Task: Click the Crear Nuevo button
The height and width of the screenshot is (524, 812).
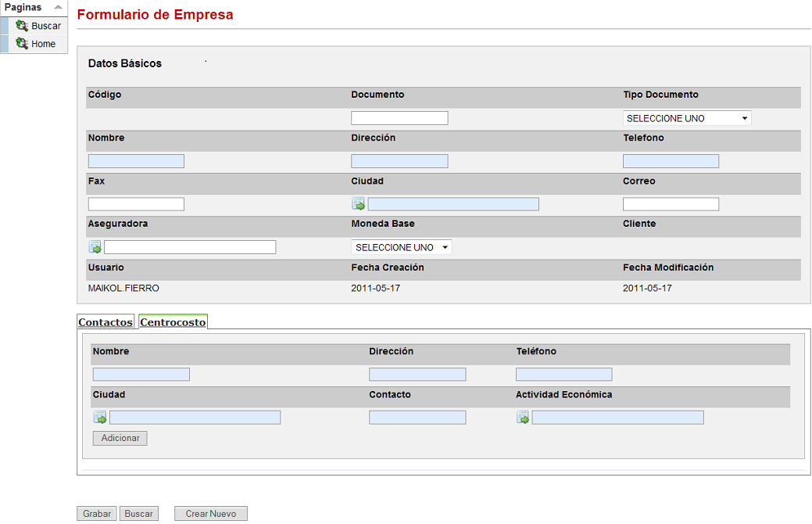Action: pos(210,514)
